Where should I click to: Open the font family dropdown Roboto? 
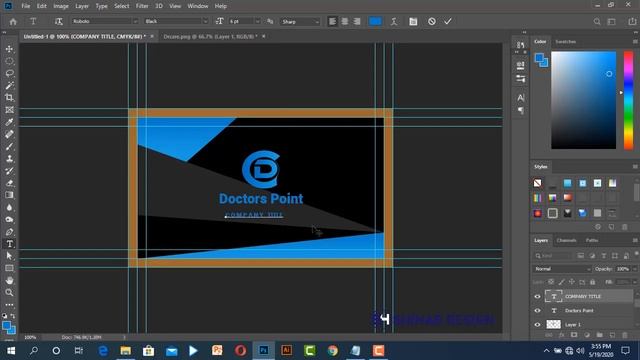(x=104, y=22)
